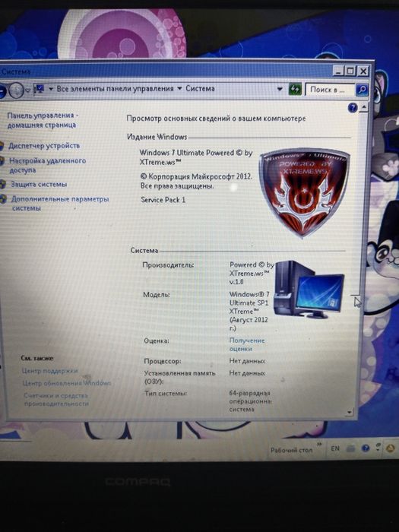This screenshot has width=399, height=532.
Task: Open 'Счетчики и средства производительности' link
Action: [x=56, y=399]
